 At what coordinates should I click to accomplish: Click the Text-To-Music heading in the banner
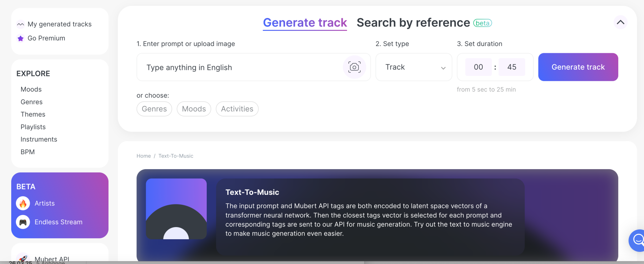[x=253, y=192]
